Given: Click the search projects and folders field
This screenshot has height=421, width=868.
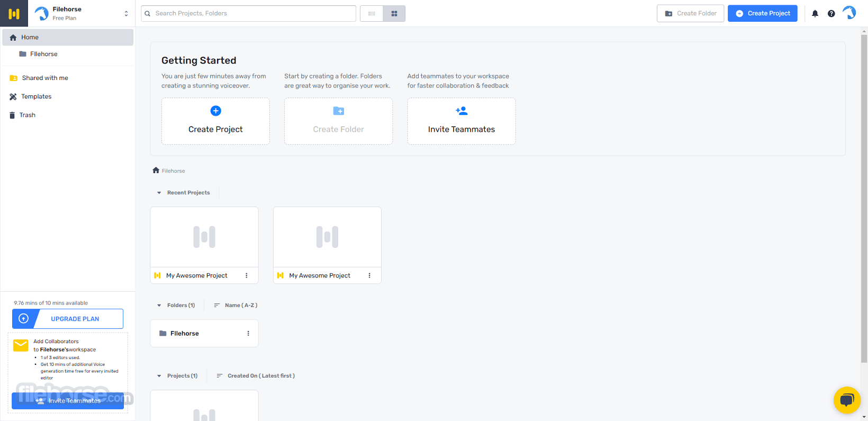Looking at the screenshot, I should coord(248,13).
